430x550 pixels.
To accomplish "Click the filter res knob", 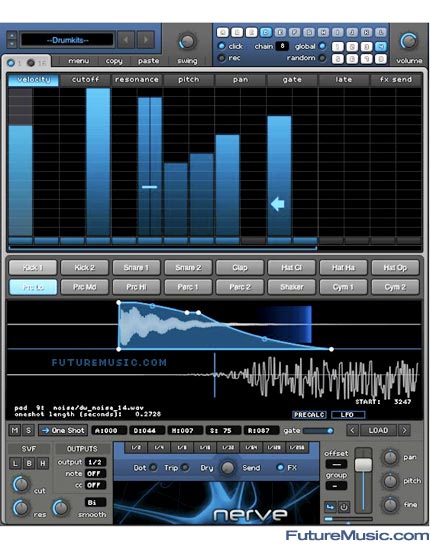I will (21, 508).
